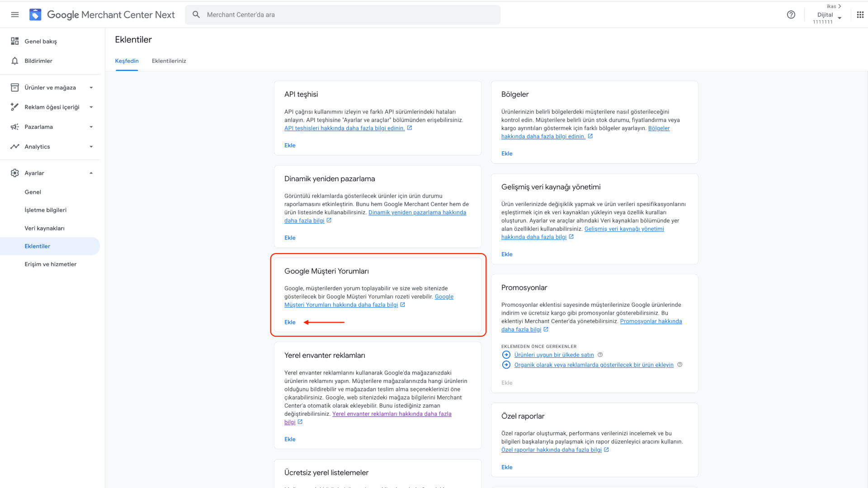
Task: Click the Pazarlama megaphone icon
Action: coord(15,127)
